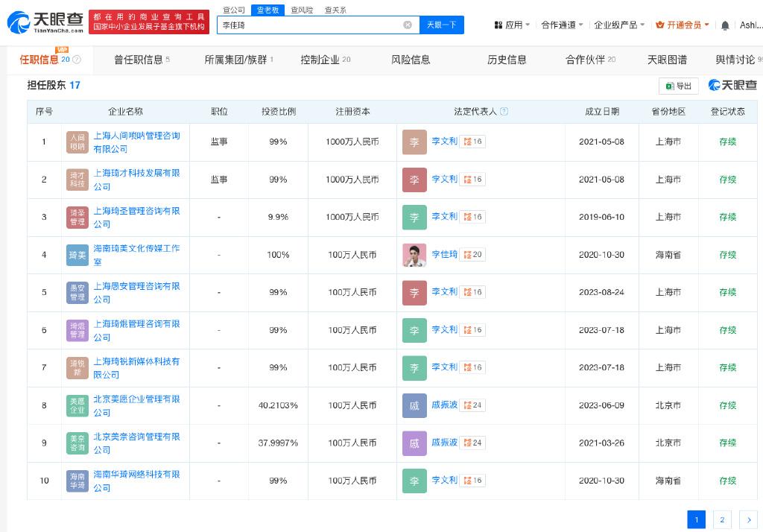Open 开通会员 membership dropdown
The height and width of the screenshot is (532, 763).
(683, 25)
